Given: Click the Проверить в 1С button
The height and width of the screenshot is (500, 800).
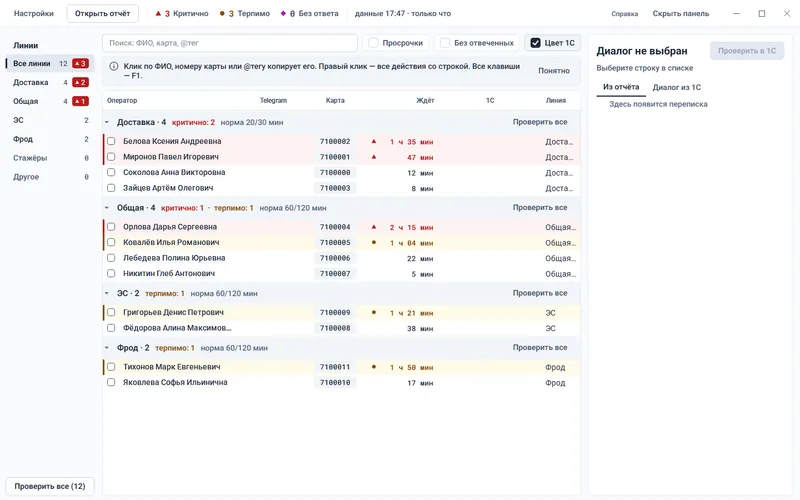Looking at the screenshot, I should pyautogui.click(x=747, y=51).
